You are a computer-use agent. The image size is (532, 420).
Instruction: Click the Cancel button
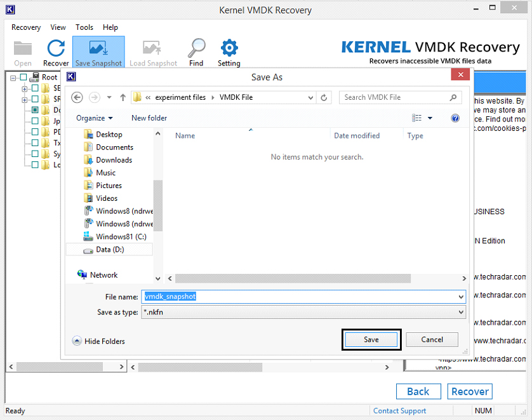[432, 339]
